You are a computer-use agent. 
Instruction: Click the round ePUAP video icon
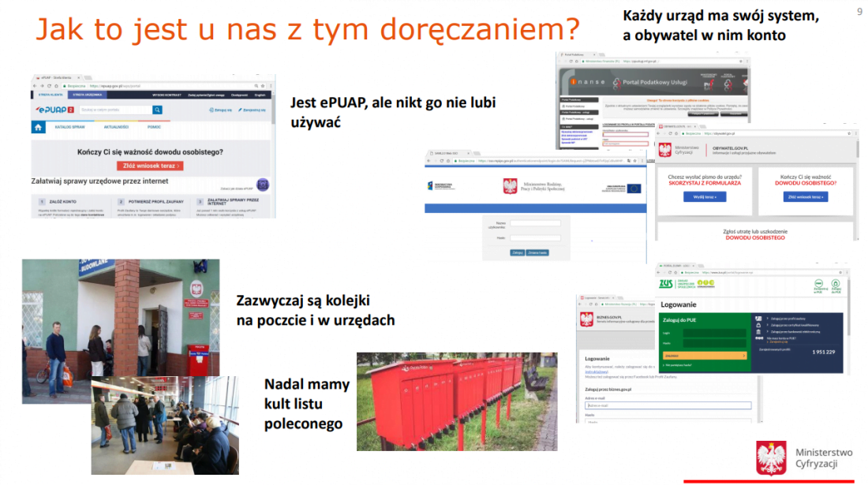(x=263, y=185)
